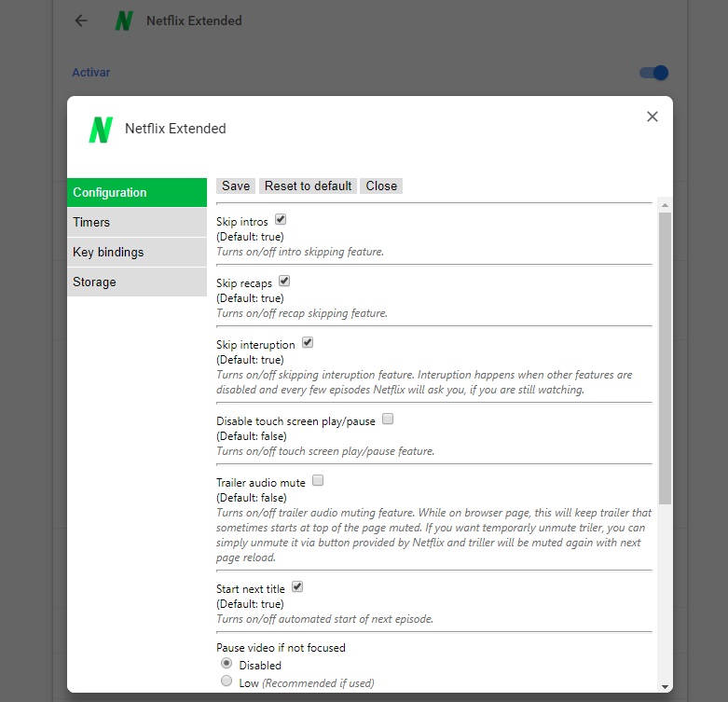Switch to the Timers tab

click(x=137, y=223)
